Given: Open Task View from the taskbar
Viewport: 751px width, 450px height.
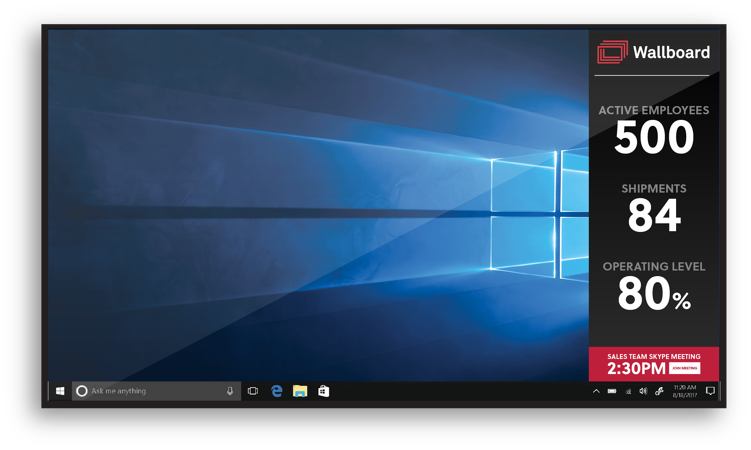Looking at the screenshot, I should (x=253, y=391).
